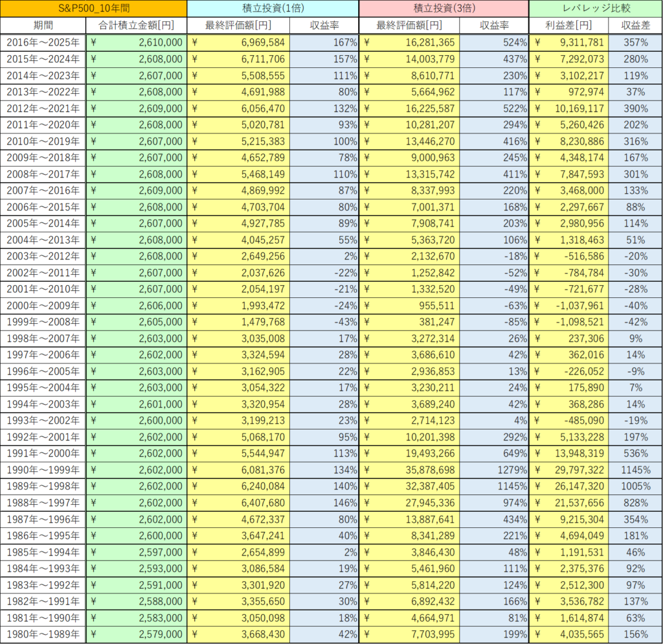The image size is (663, 644).
Task: Select the 期間 column header
Action: pyautogui.click(x=43, y=25)
